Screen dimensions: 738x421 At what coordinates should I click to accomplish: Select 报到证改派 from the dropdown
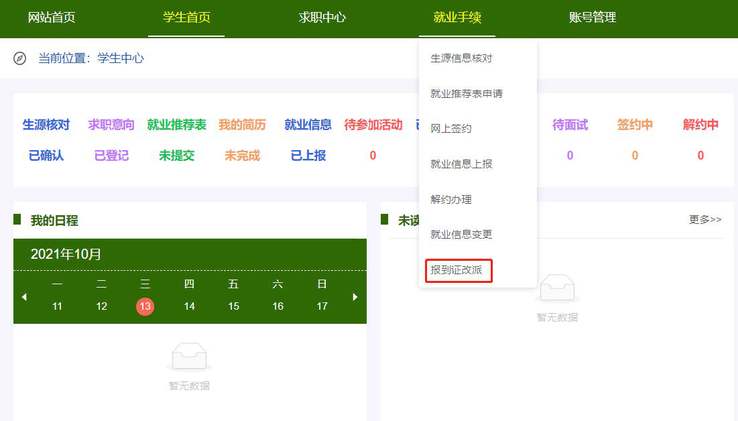(456, 270)
